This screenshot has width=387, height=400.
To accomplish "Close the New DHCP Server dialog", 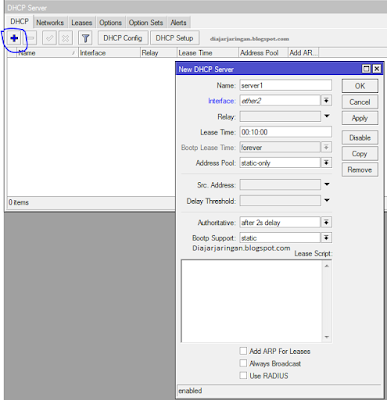I will tap(377, 69).
